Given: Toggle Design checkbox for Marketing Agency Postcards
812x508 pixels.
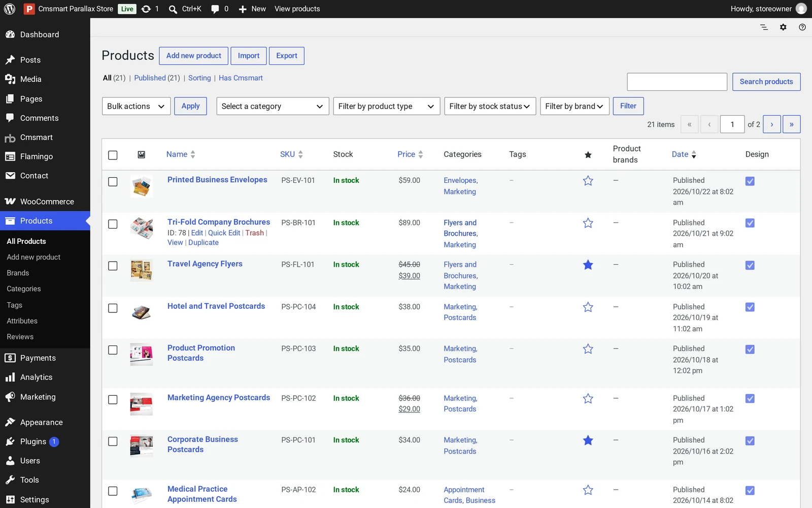Looking at the screenshot, I should [x=750, y=399].
